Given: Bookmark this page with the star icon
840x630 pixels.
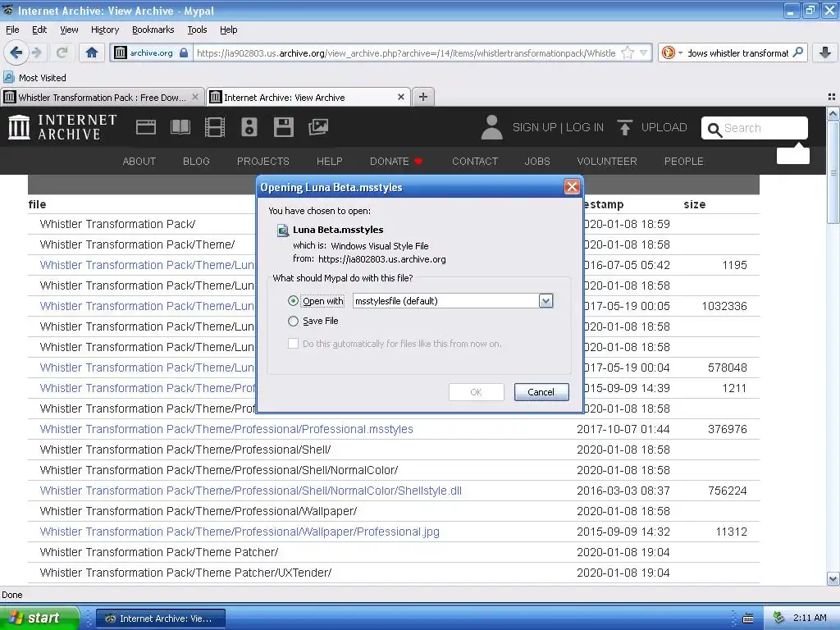Looking at the screenshot, I should pos(628,52).
